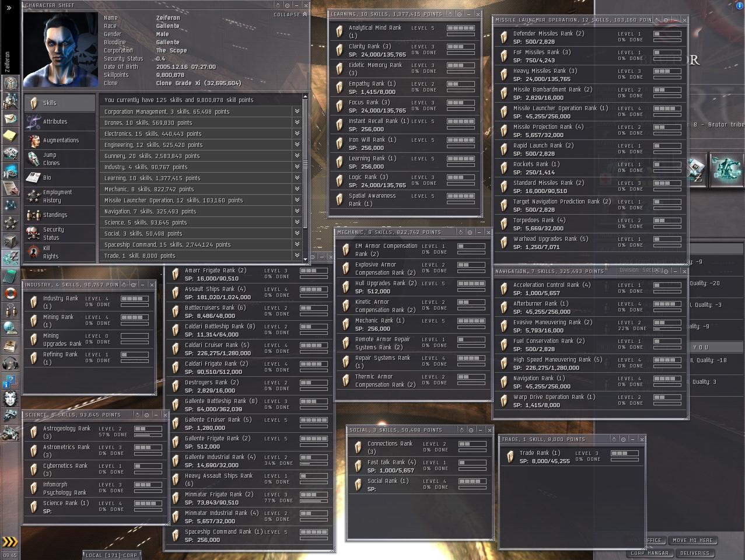Pin the Missile Launcher Operation window
745x560 pixels.
(x=666, y=20)
